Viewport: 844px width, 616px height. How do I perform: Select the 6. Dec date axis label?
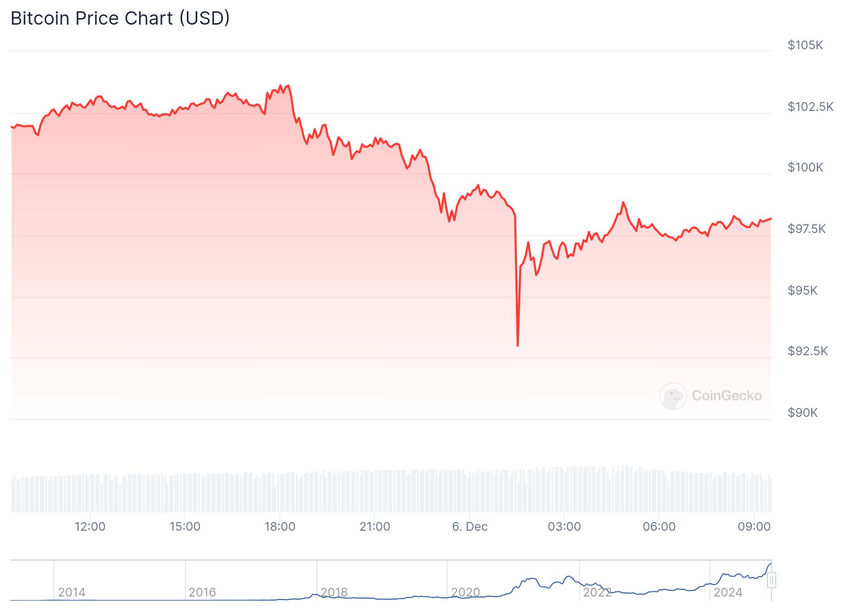(x=470, y=527)
